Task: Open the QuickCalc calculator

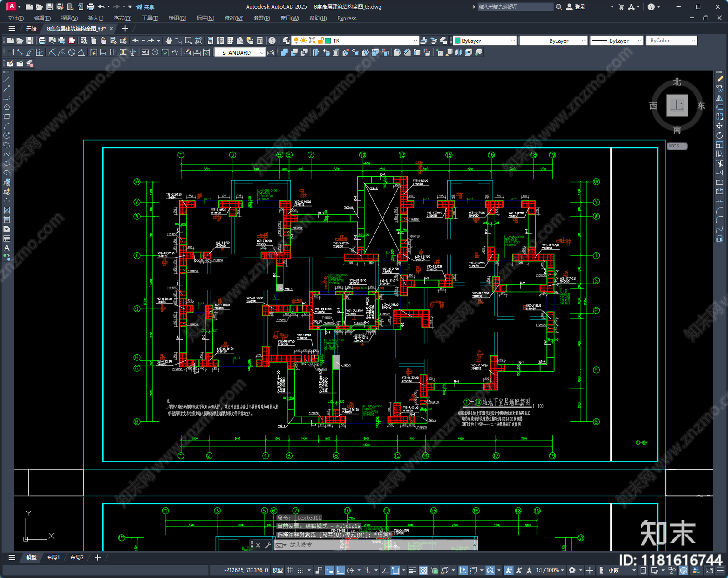Action: pos(260,41)
